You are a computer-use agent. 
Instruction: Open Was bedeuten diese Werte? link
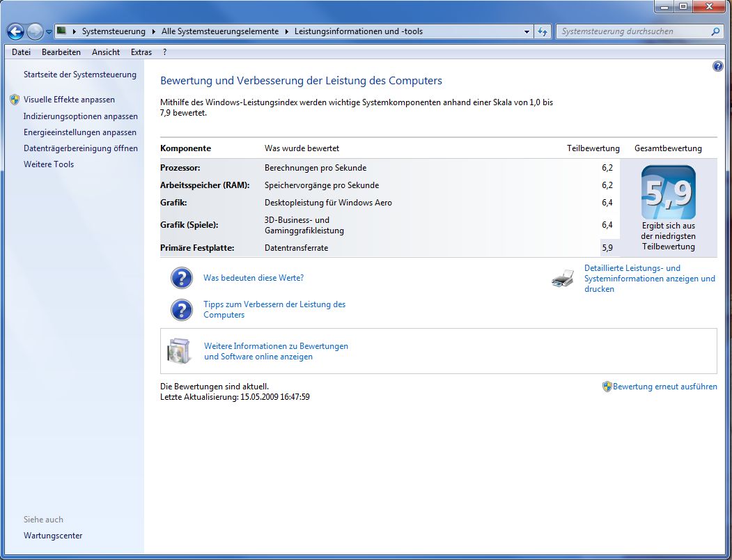click(x=254, y=278)
